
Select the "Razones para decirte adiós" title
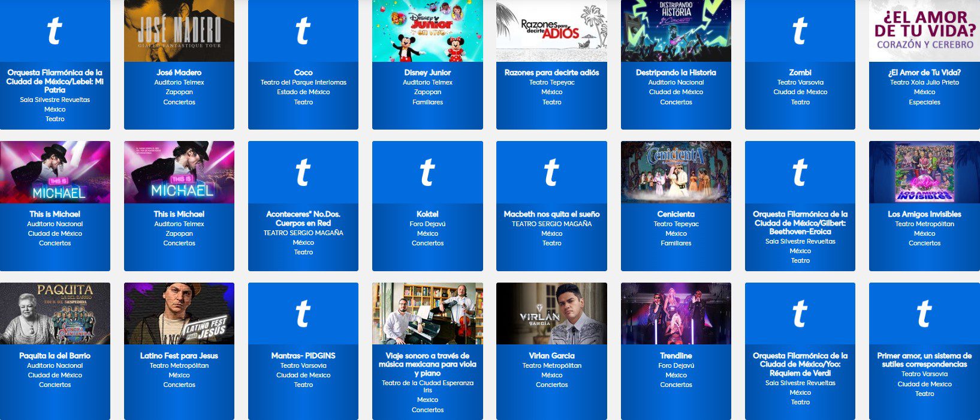[x=551, y=73]
